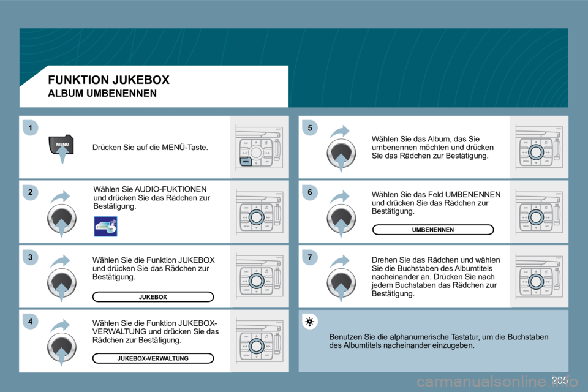Image resolution: width=588 pixels, height=392 pixels.
Task: Click the audio functions CD icon in step 2
Action: (x=105, y=227)
